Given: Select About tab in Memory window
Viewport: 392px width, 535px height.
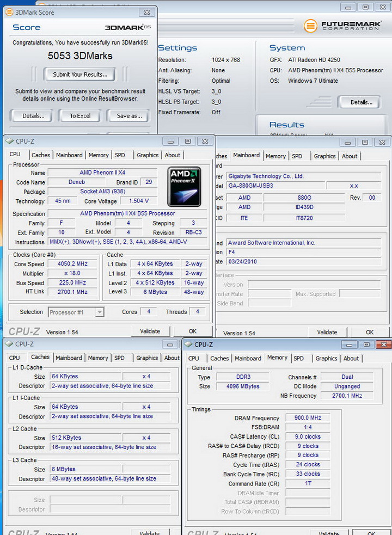Looking at the screenshot, I should (x=351, y=359).
